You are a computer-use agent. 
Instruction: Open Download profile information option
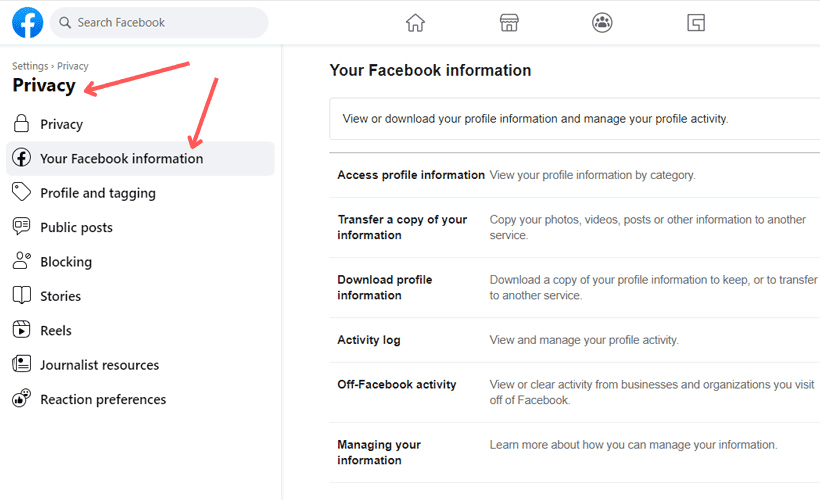tap(385, 287)
